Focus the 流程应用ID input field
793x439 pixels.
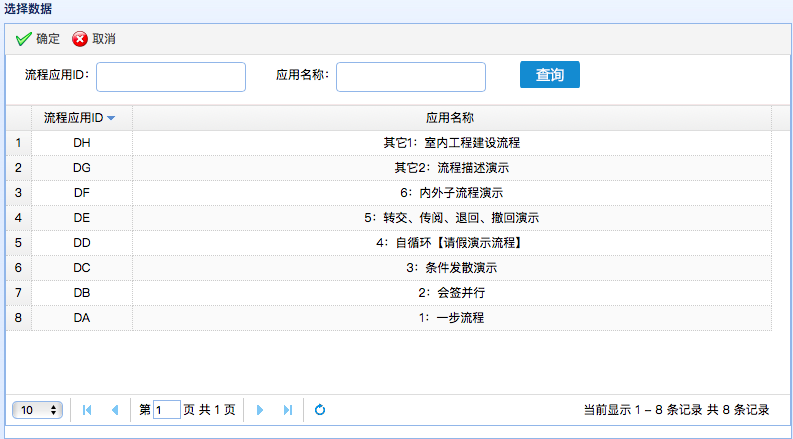171,77
